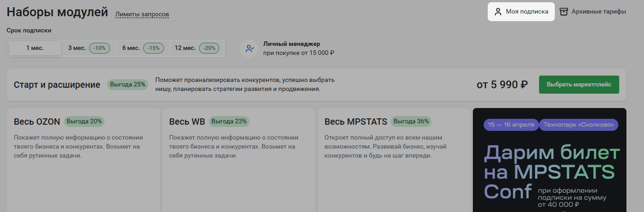Click the Выгода 23% badge
Screen dimensions: 644x212
pyautogui.click(x=229, y=121)
